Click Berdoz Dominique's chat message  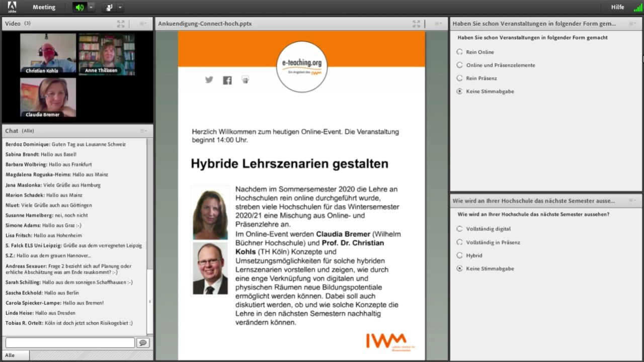[65, 144]
